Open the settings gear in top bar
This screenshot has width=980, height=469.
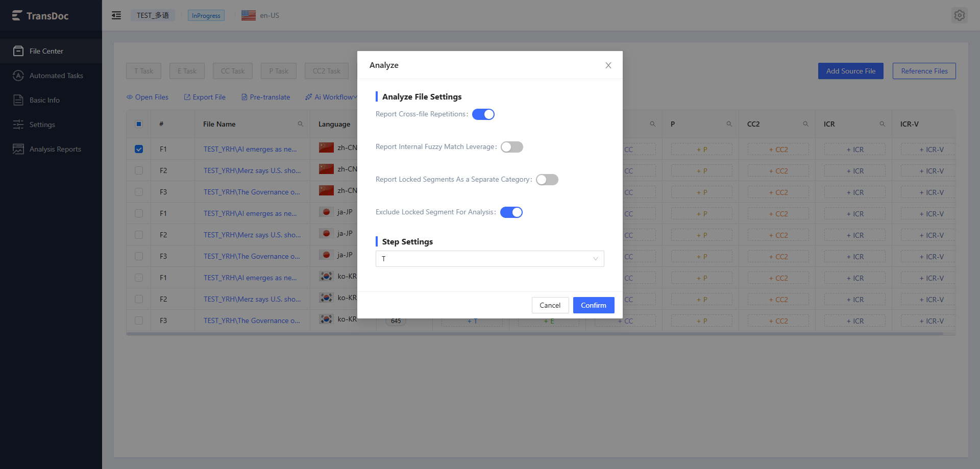[x=960, y=15]
